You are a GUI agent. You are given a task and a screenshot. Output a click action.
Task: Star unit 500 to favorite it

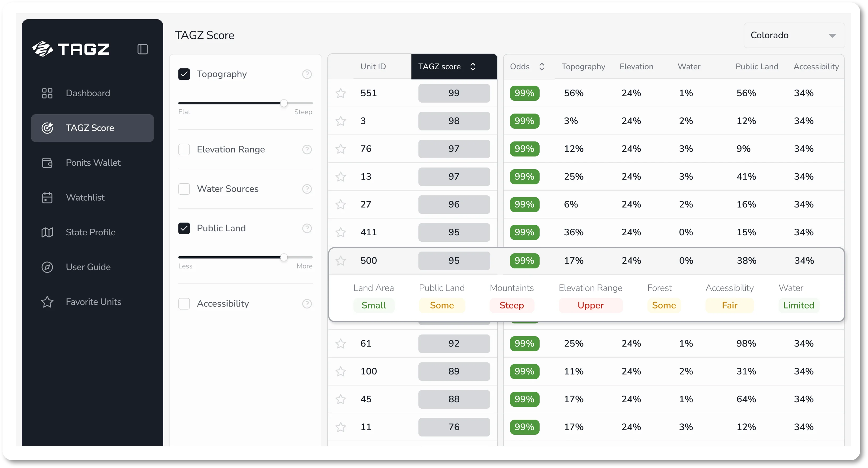[341, 261]
